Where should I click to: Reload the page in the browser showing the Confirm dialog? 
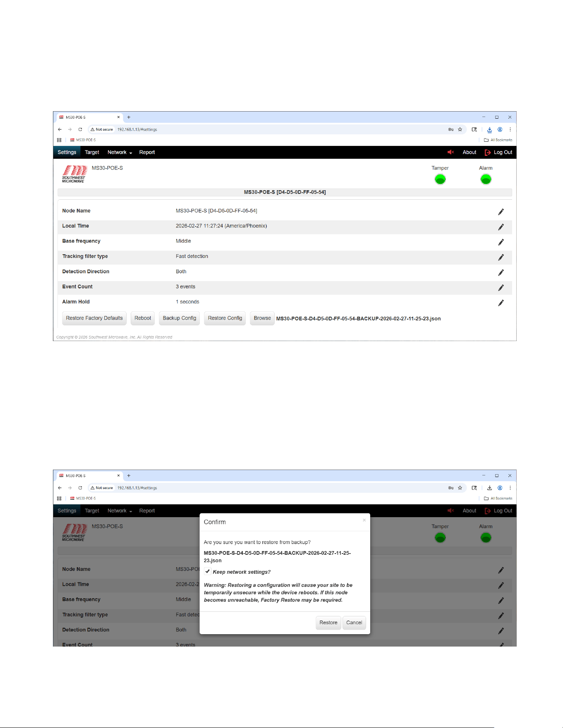click(80, 488)
